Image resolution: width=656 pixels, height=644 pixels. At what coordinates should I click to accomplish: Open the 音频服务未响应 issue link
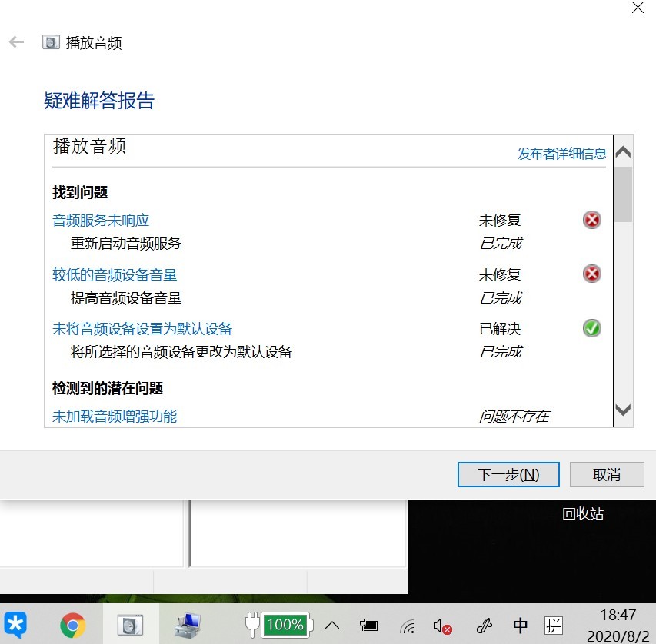coord(101,221)
